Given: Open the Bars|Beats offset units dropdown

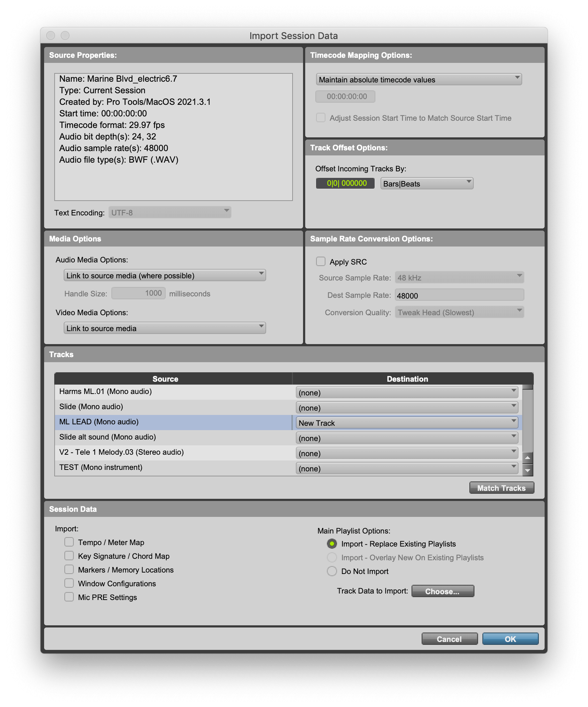Looking at the screenshot, I should [x=427, y=184].
